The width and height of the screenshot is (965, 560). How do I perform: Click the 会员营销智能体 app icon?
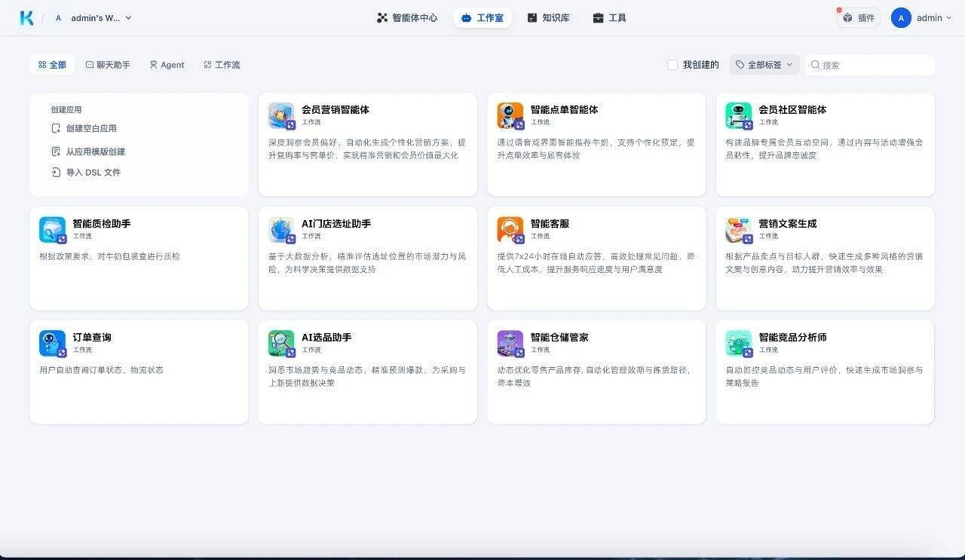tap(281, 115)
